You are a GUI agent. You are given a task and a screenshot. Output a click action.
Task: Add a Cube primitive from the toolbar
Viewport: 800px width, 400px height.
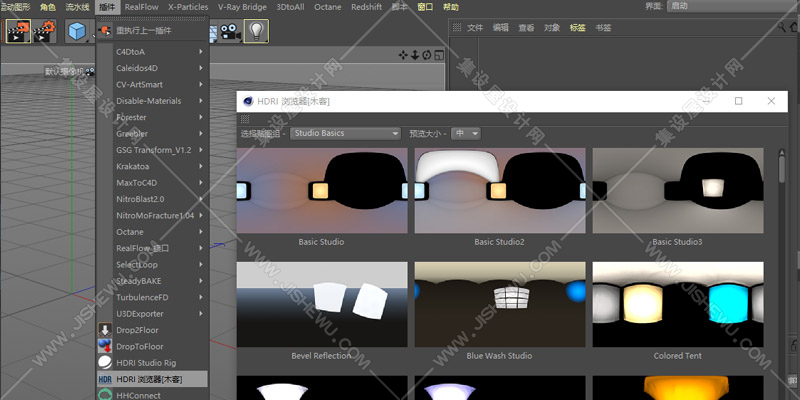[77, 32]
